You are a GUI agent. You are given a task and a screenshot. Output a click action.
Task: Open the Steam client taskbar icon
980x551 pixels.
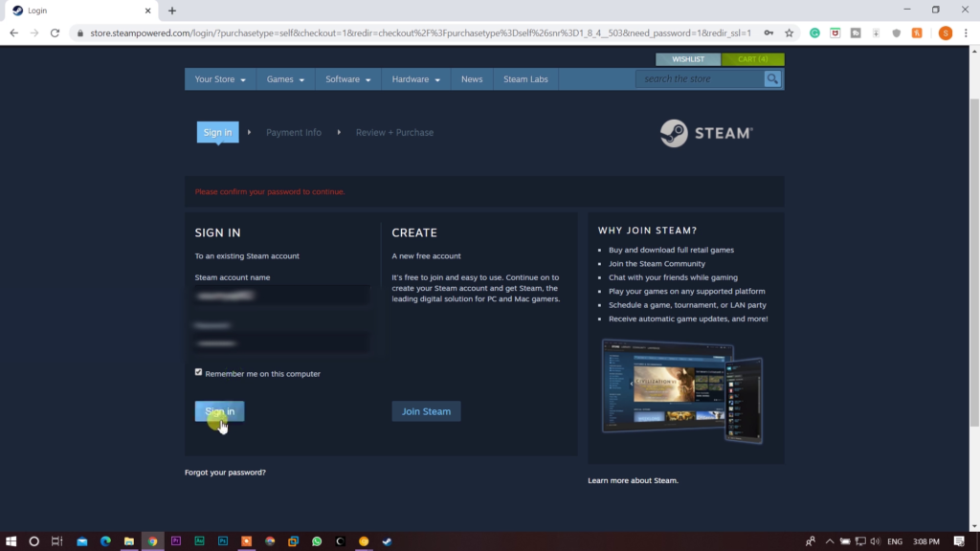(x=387, y=541)
